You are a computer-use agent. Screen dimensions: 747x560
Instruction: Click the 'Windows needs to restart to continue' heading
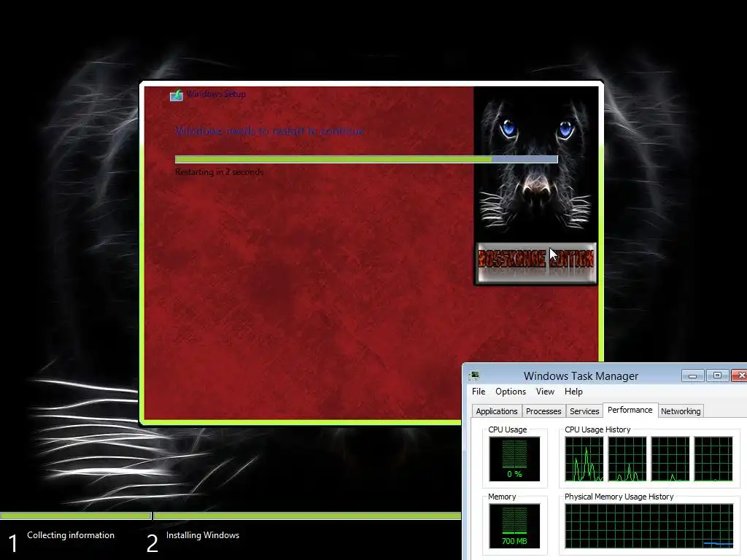coord(269,131)
